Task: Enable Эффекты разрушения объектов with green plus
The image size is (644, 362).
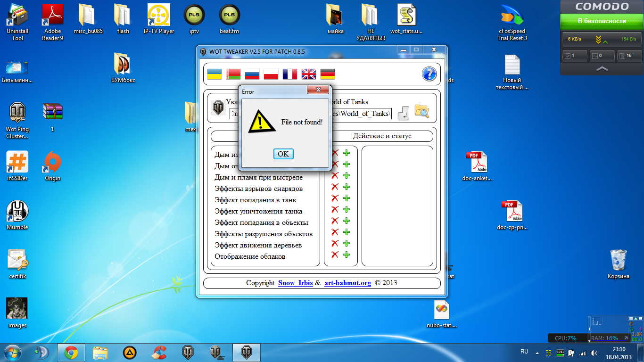Action: tap(347, 232)
